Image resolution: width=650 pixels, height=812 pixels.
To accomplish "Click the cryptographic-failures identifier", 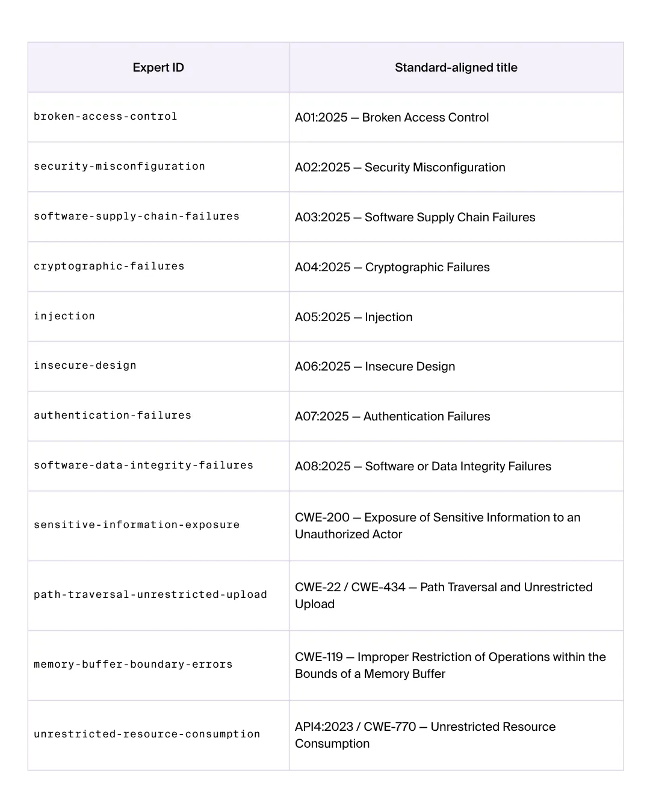I will click(x=109, y=266).
